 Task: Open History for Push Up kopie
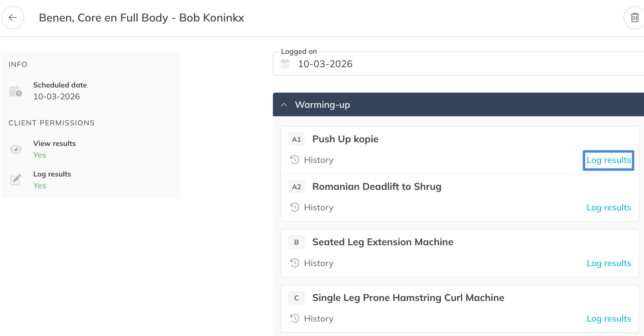[319, 160]
